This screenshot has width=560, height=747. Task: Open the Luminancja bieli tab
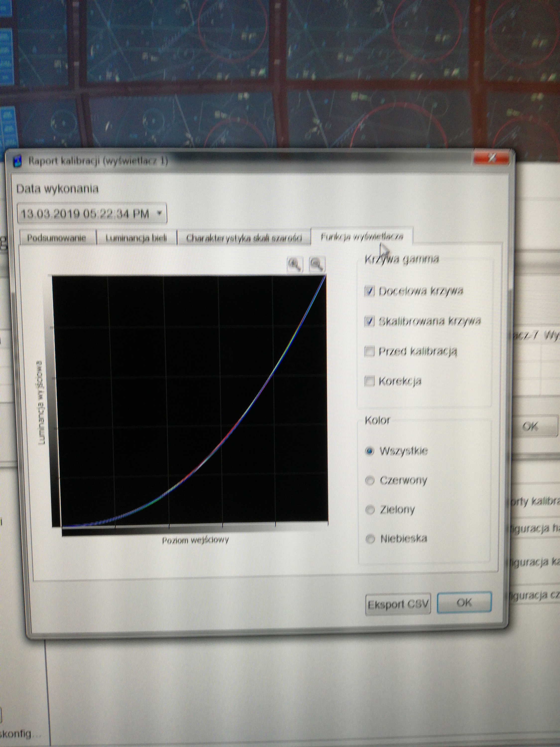[136, 238]
